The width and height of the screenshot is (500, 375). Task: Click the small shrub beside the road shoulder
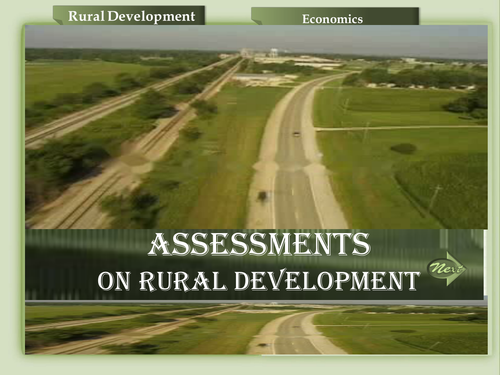pyautogui.click(x=263, y=196)
